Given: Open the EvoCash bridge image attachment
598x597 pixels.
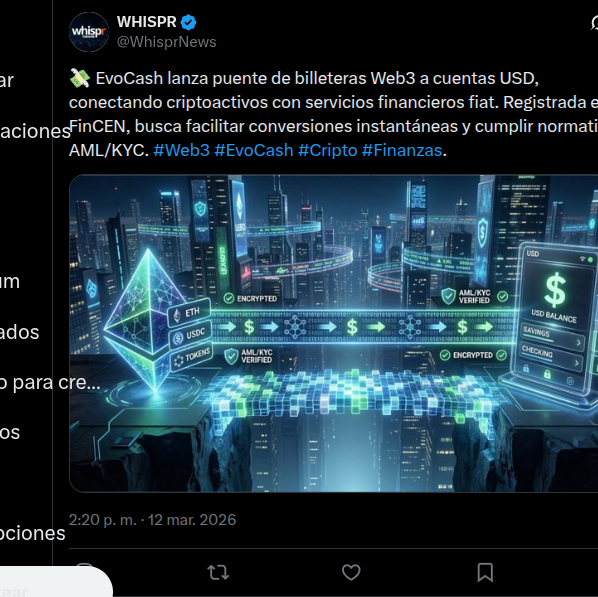Looking at the screenshot, I should [333, 333].
